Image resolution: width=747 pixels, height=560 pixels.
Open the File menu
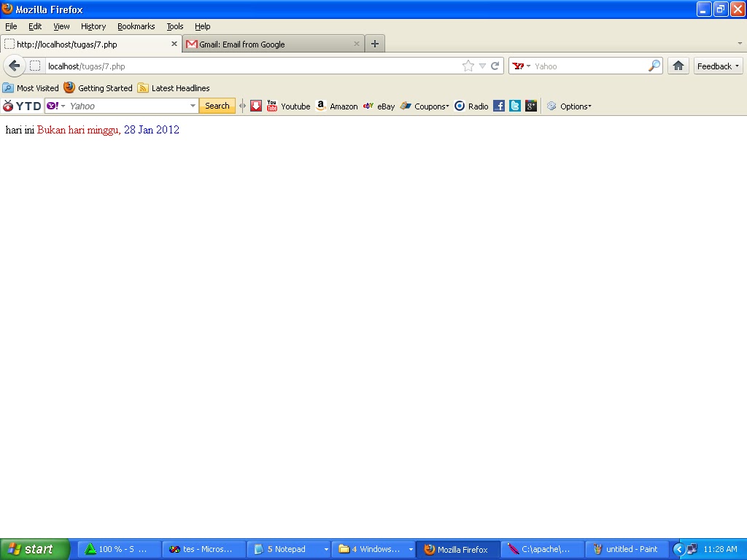(x=11, y=26)
